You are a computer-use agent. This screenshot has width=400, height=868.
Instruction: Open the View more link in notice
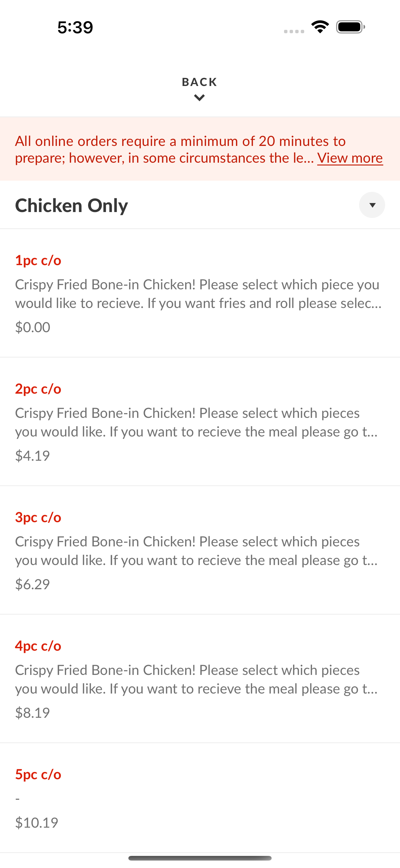coord(350,158)
